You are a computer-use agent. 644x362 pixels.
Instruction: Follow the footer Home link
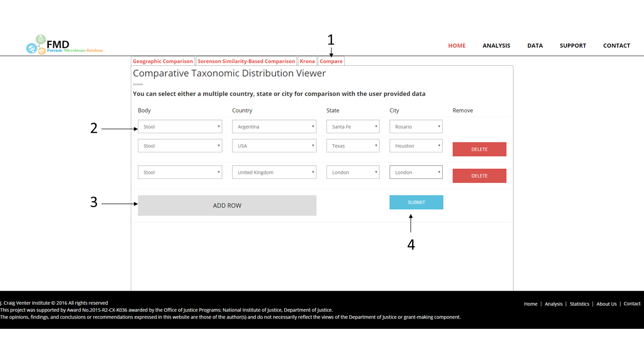(x=530, y=304)
